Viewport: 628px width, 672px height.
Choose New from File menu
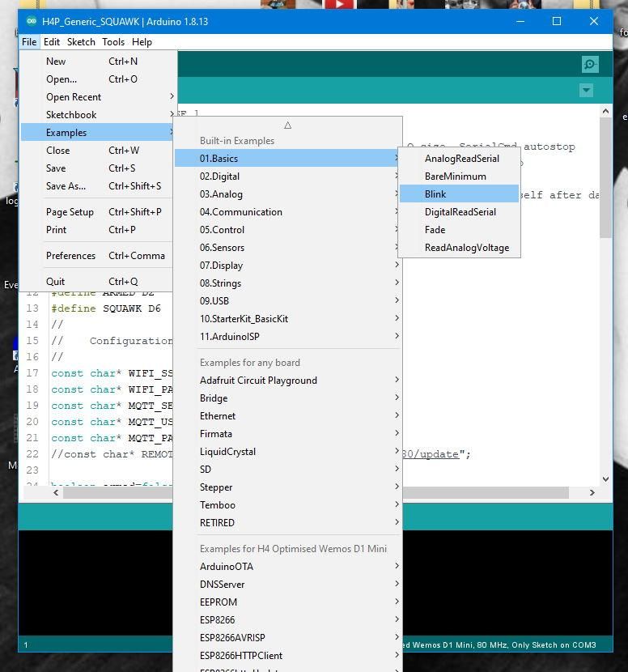96,62
